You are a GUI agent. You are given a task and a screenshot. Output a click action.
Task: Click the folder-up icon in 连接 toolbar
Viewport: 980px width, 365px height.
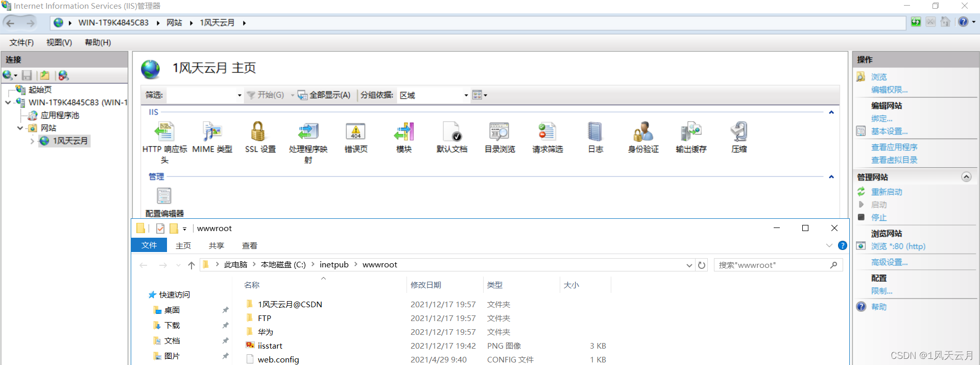45,76
